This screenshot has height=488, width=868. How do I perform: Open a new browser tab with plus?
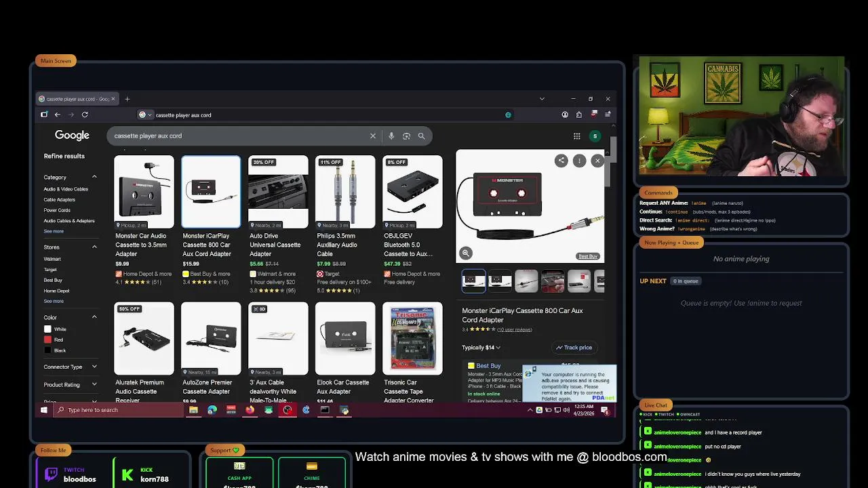(x=127, y=99)
